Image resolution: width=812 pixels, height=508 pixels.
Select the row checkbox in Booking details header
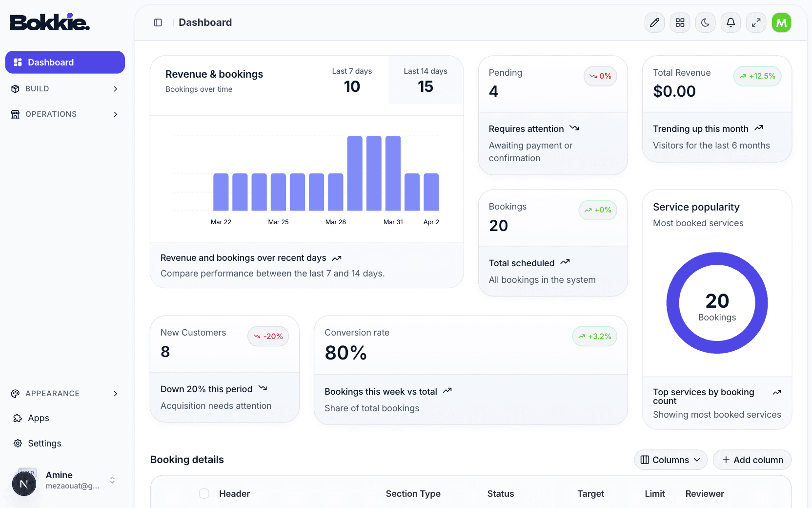pyautogui.click(x=204, y=493)
